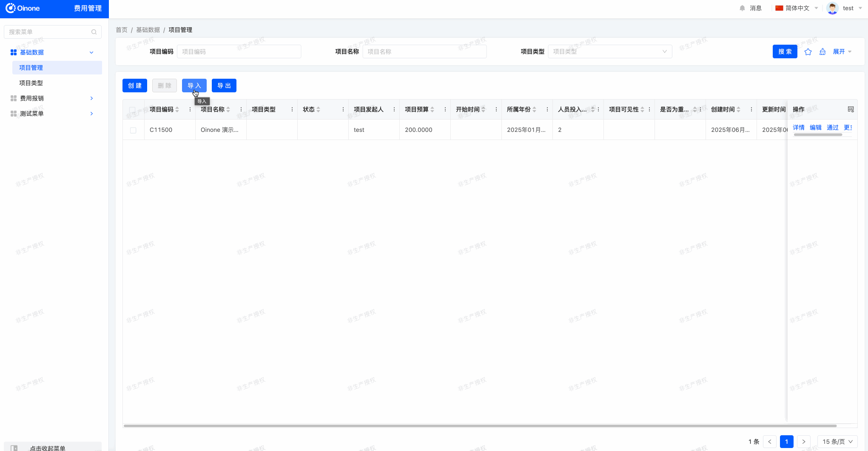Open the 项目编码 column options menu icon
868x451 pixels.
tap(190, 109)
